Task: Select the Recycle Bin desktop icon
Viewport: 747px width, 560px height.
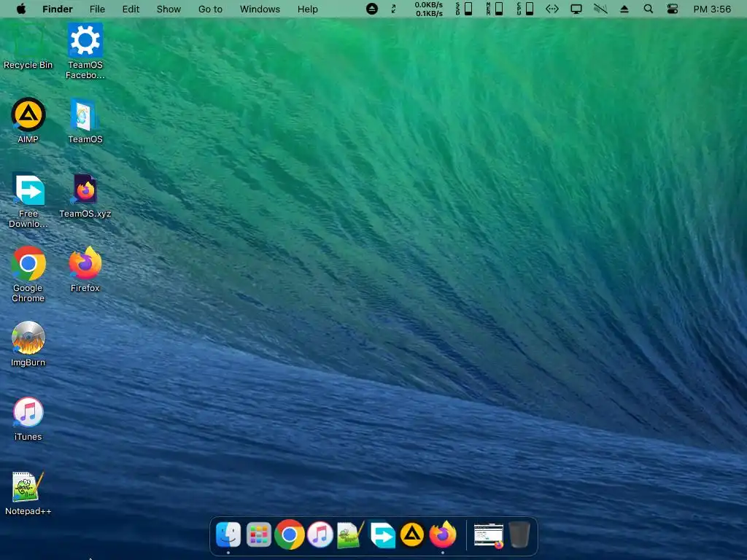Action: click(x=28, y=47)
